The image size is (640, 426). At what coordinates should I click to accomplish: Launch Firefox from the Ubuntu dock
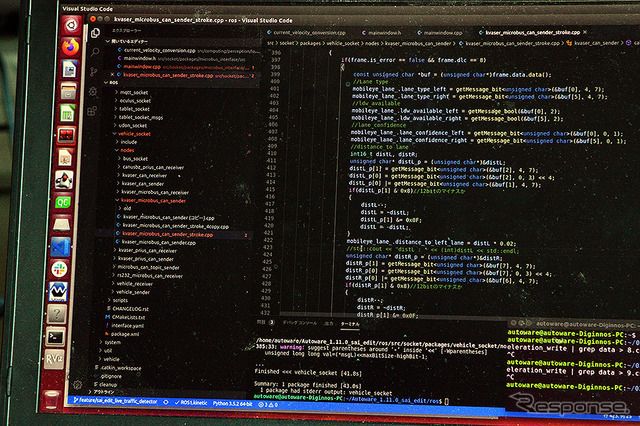click(x=69, y=46)
